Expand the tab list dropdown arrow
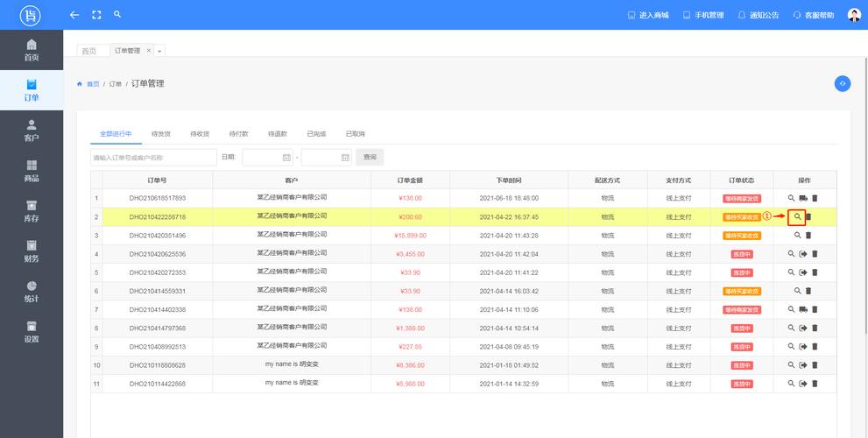The width and height of the screenshot is (868, 438). 160,51
